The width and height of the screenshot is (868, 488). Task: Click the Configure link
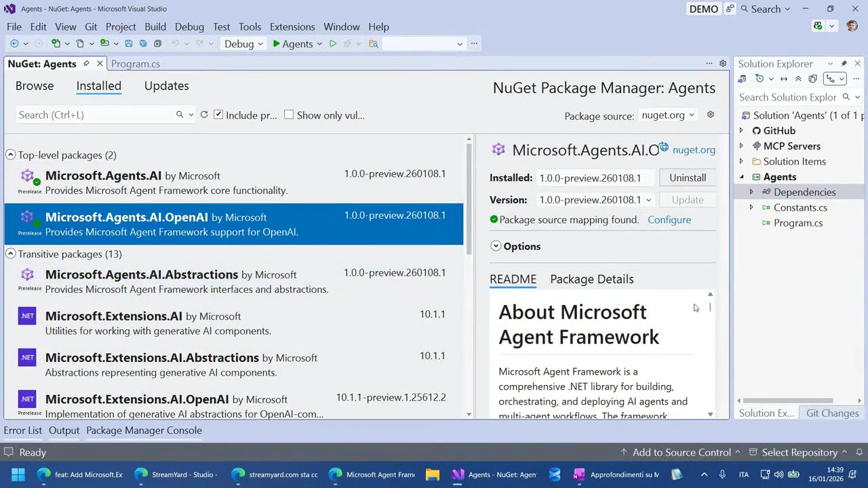[x=669, y=220]
